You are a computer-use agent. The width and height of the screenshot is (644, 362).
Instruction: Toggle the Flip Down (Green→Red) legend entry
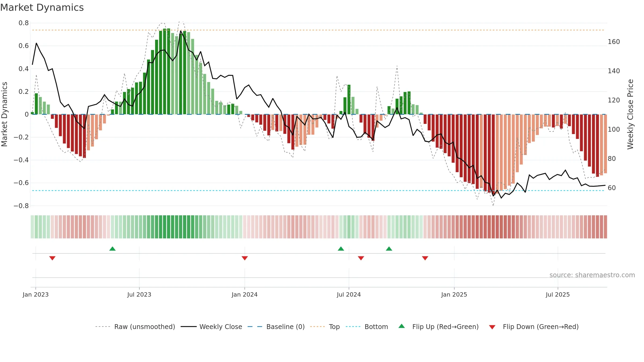coord(534,327)
